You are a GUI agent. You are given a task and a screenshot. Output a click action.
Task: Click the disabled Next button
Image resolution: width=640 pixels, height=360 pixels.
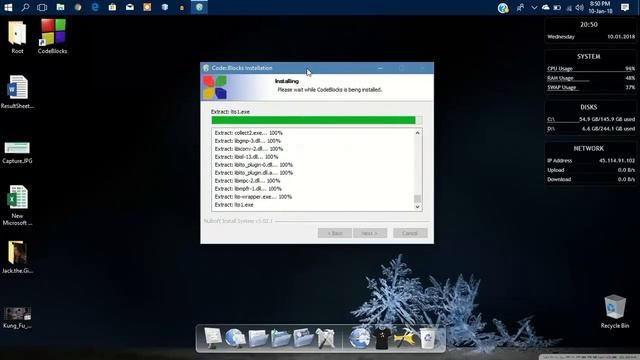(x=370, y=233)
